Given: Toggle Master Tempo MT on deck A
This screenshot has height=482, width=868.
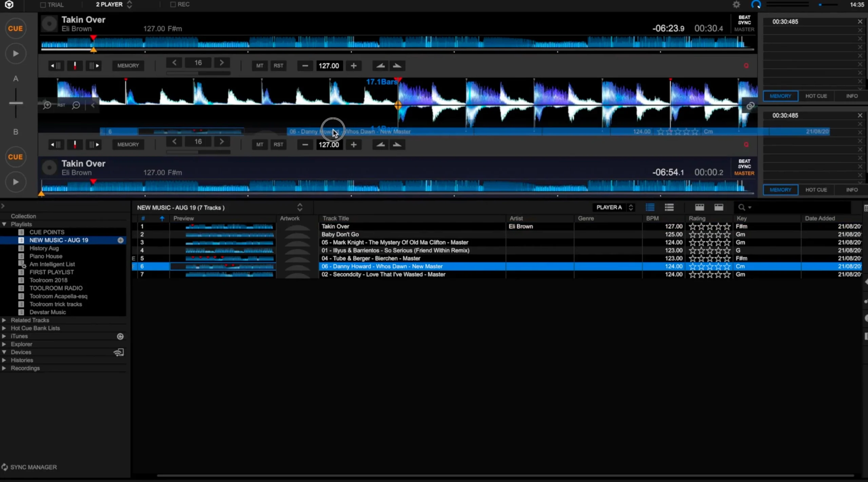Looking at the screenshot, I should (x=260, y=66).
